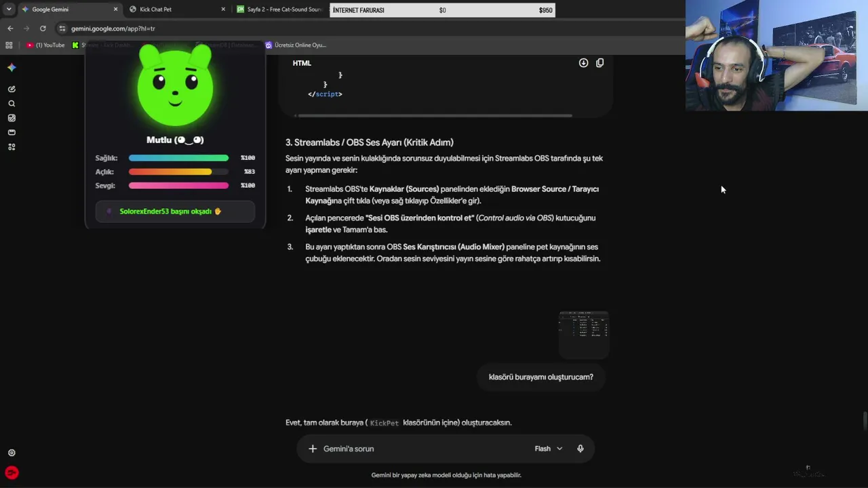Click the '%83' hunger value

tap(250, 172)
